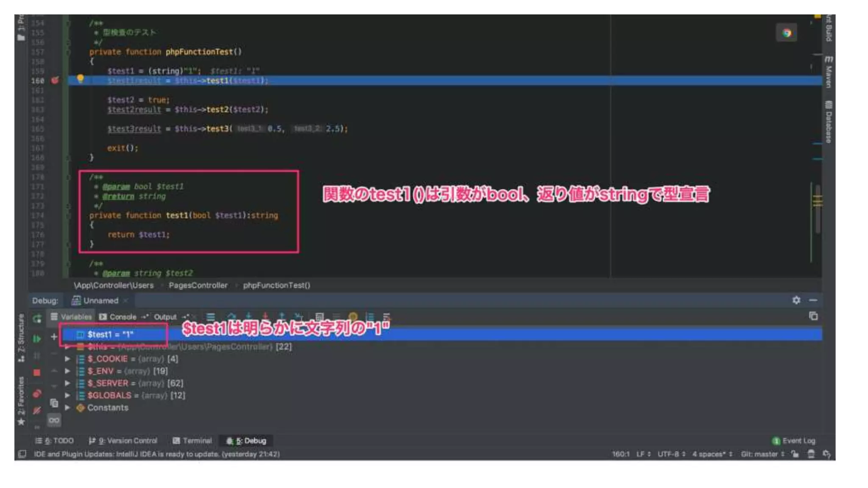Open View Breakpoints double red circle icon
Viewport: 868px width, 488px height.
(37, 394)
